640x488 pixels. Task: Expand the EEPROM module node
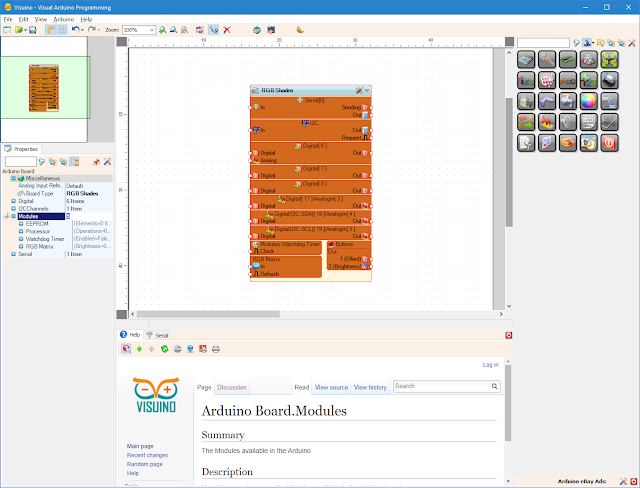point(21,224)
